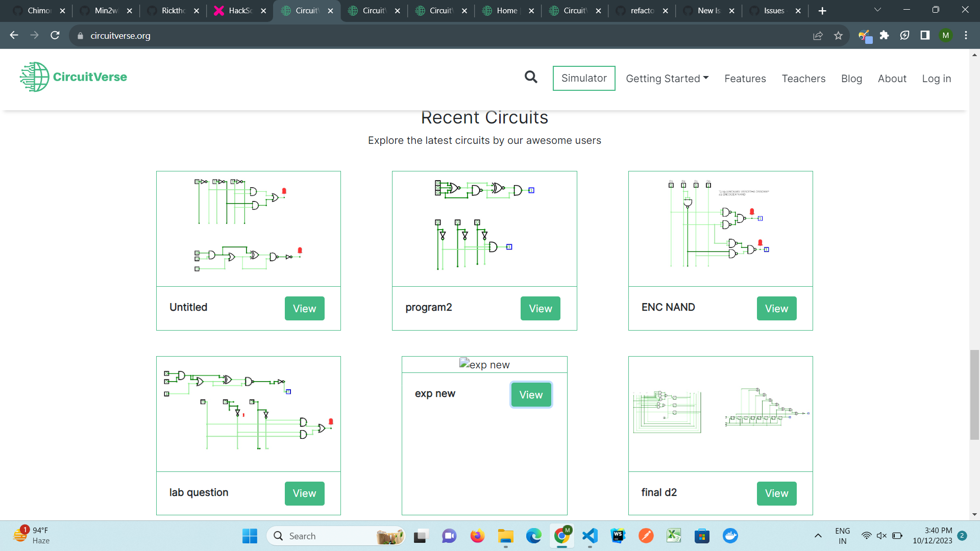Open the browser extensions puzzle icon
The width and height of the screenshot is (980, 551).
(x=885, y=35)
